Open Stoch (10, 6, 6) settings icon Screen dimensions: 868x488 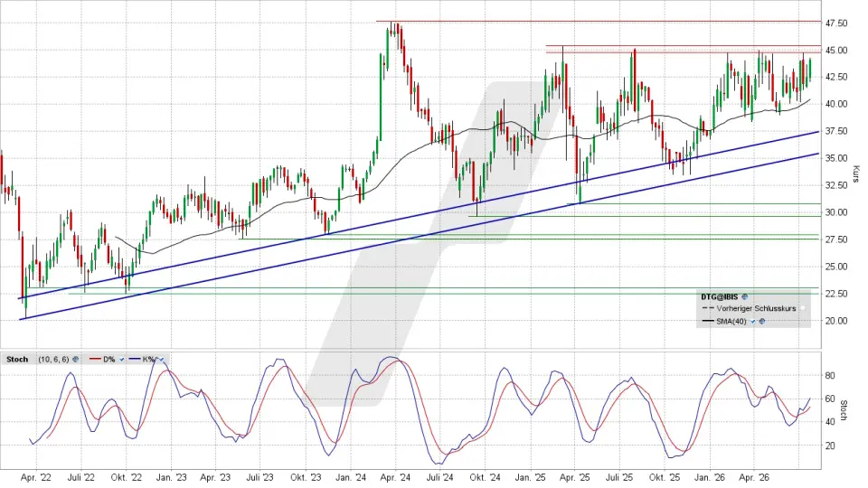75,359
